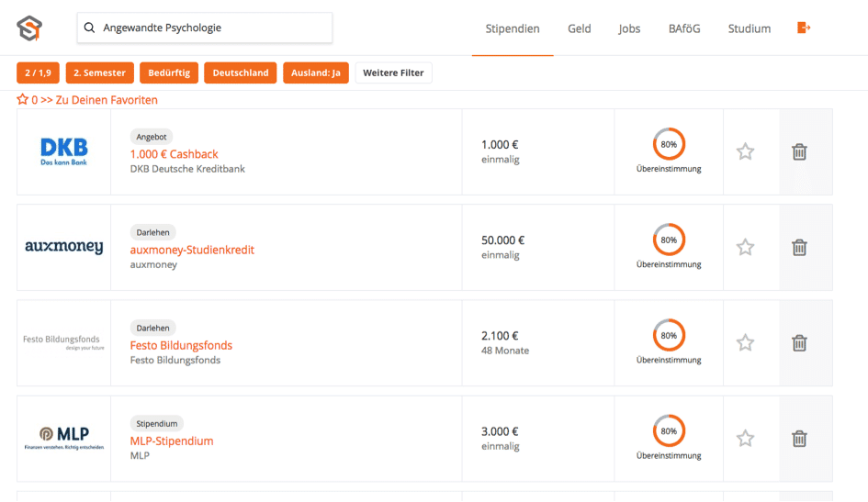Click the Angebot tag on DKB row
This screenshot has height=502, width=868.
152,137
